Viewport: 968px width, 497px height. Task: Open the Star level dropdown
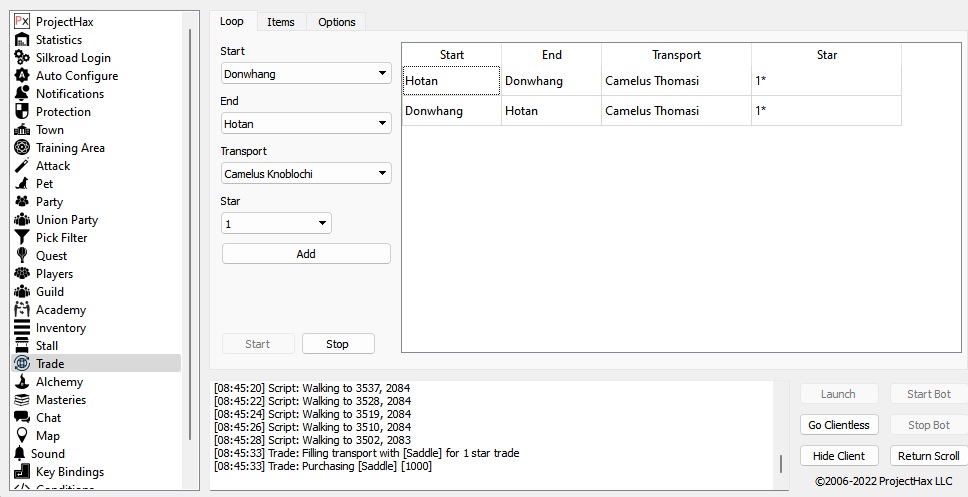click(276, 224)
